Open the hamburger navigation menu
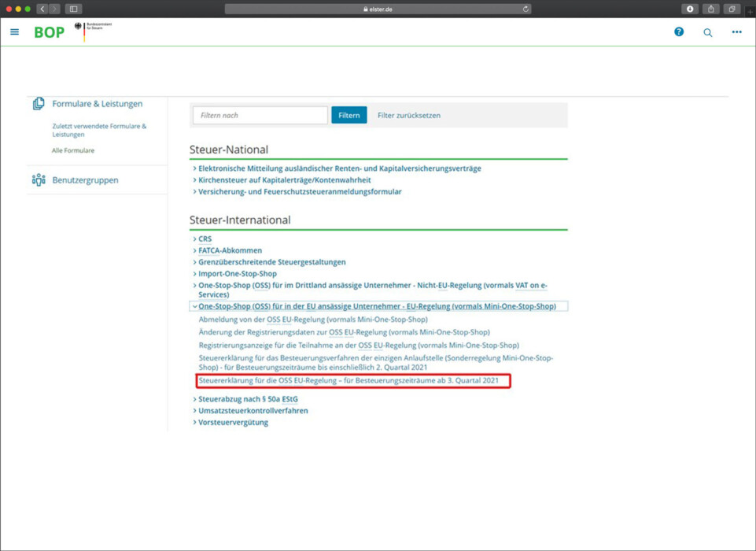Screen dimensions: 756x551 tap(14, 31)
